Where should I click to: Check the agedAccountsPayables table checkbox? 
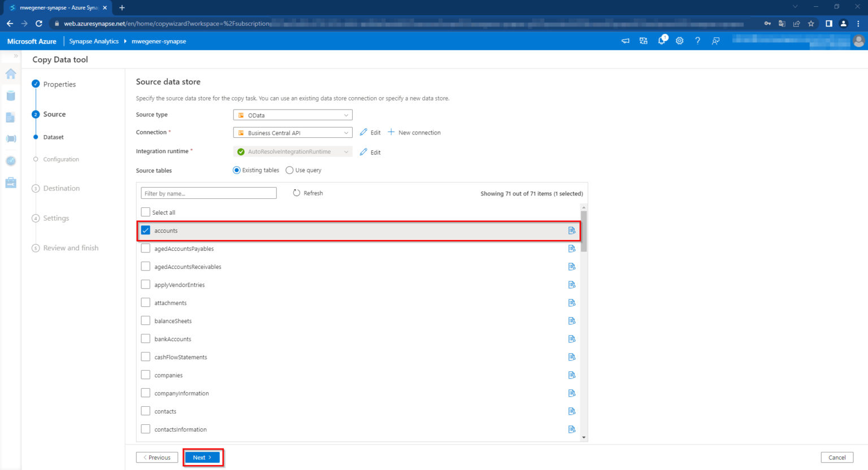pos(145,248)
